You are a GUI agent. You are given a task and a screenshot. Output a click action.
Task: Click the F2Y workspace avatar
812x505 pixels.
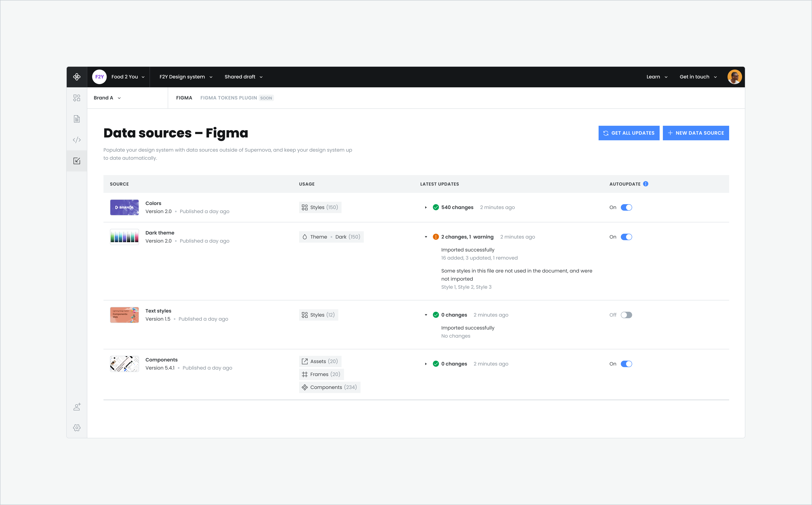click(x=99, y=77)
